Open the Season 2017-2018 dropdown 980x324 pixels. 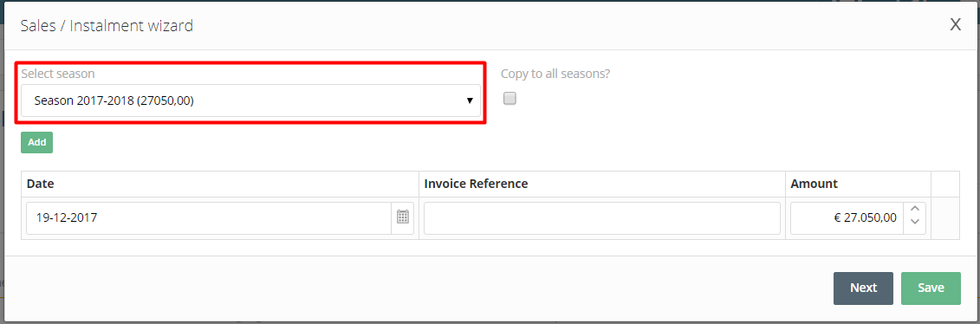(250, 100)
